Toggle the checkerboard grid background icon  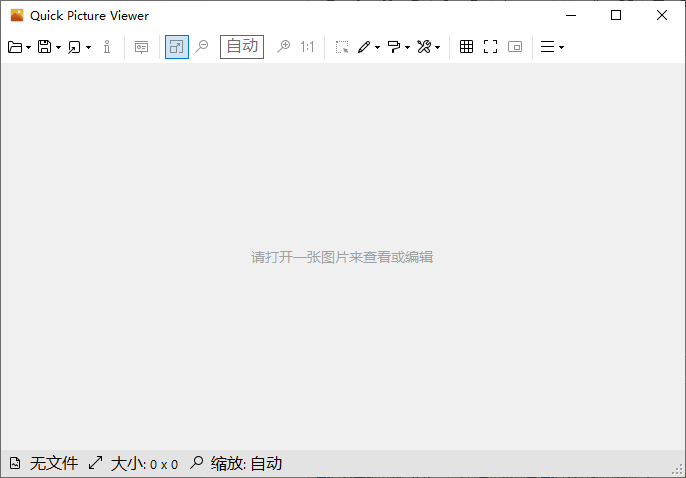tap(466, 47)
